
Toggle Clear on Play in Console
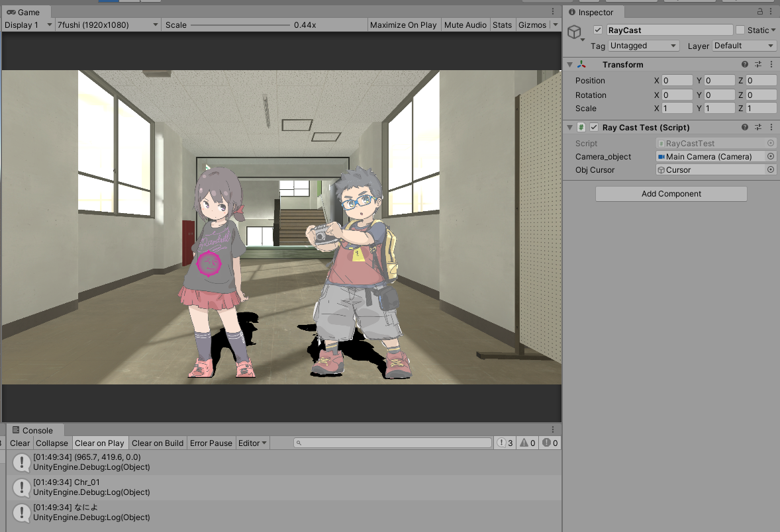(99, 443)
